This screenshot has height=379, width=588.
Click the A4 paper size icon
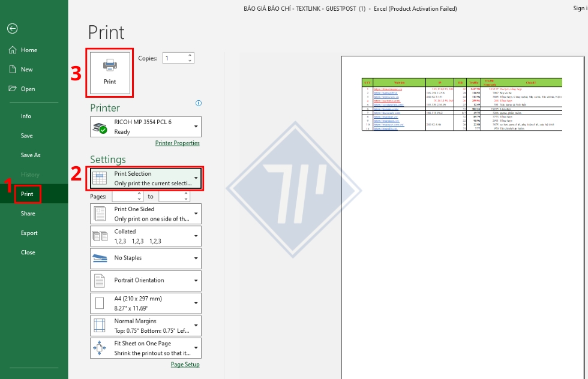point(100,303)
